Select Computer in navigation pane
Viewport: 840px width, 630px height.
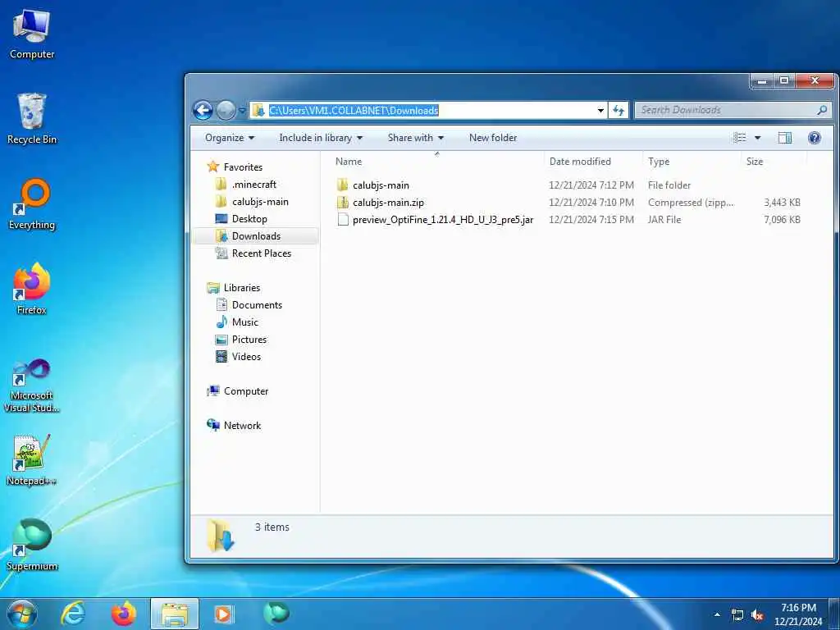pyautogui.click(x=246, y=391)
